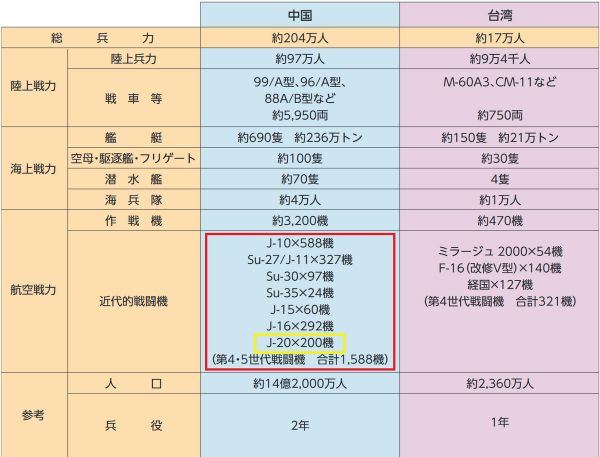Click the 台湾 column header
600x457 pixels.
[498, 16]
